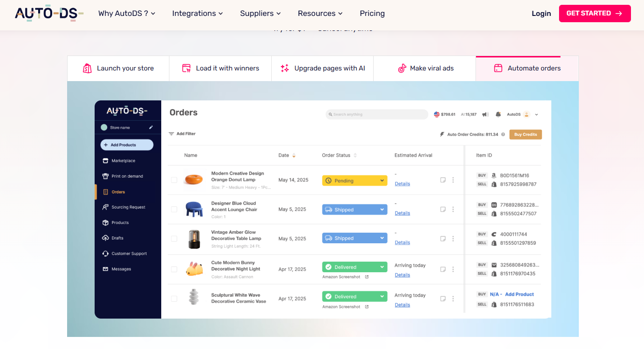Click the AutoDS user avatar icon

(x=527, y=114)
